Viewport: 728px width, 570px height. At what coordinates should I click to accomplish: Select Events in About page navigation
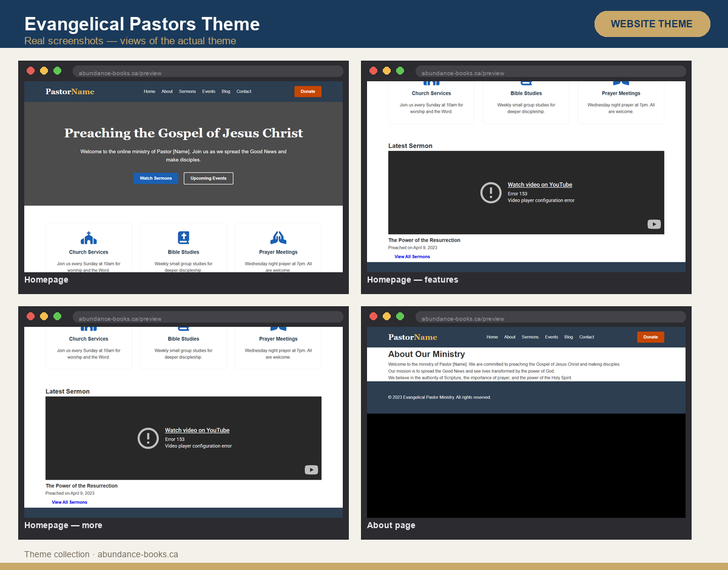[551, 337]
